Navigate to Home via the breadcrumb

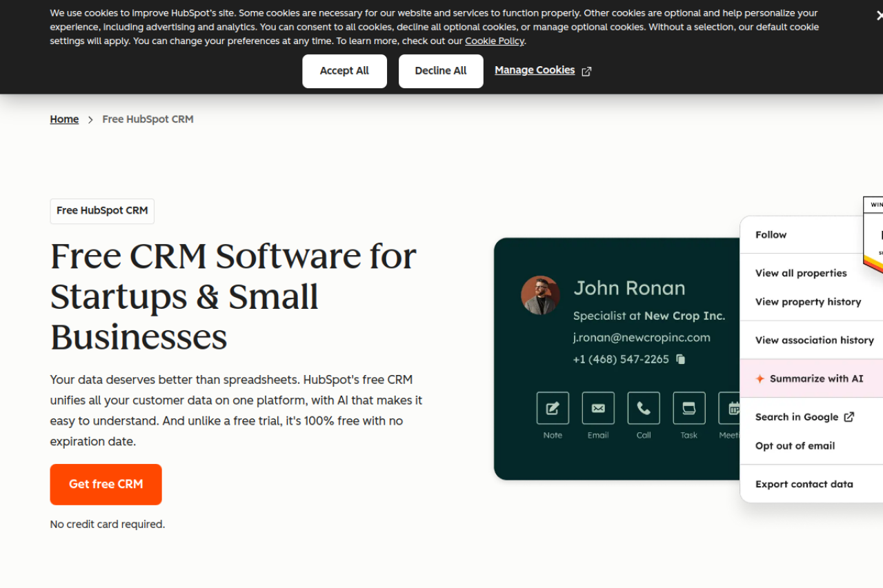pyautogui.click(x=64, y=119)
